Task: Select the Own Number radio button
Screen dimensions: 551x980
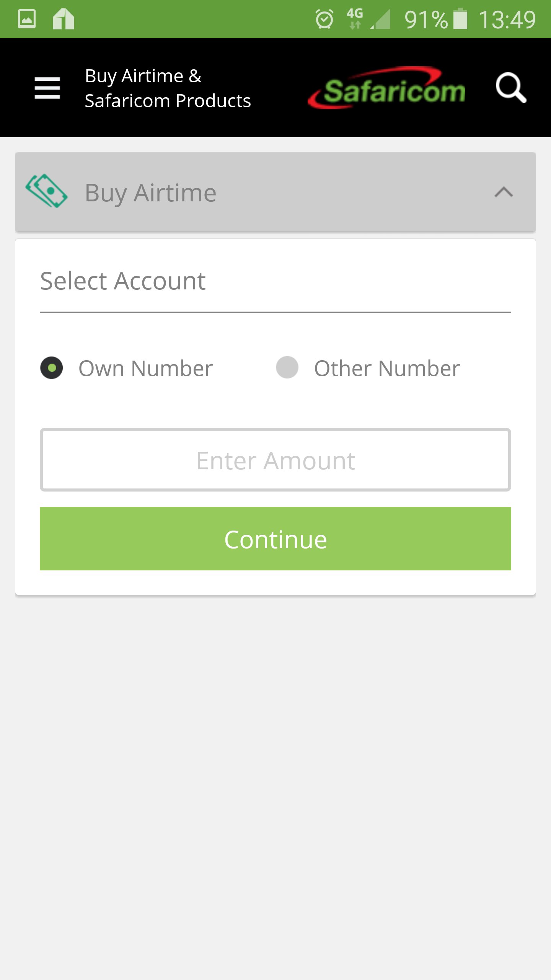Action: [x=52, y=368]
